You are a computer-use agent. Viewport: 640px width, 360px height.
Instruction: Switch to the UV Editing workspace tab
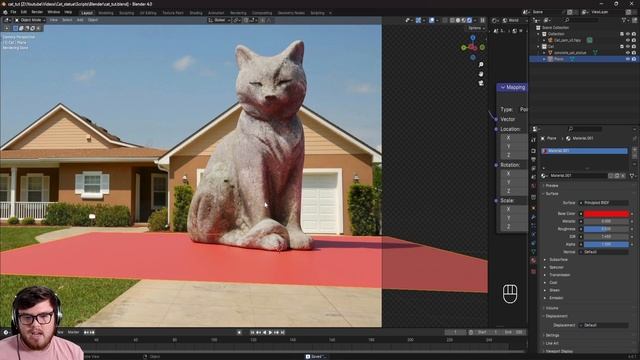(148, 13)
